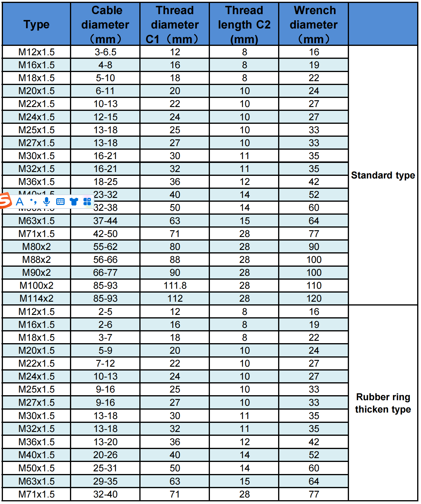Click the 'M114x2' type cell
The image size is (421, 504).
point(36,298)
